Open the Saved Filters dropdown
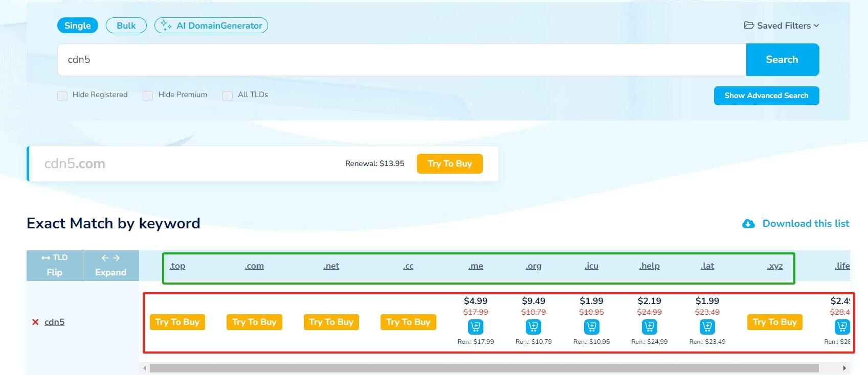 tap(782, 26)
